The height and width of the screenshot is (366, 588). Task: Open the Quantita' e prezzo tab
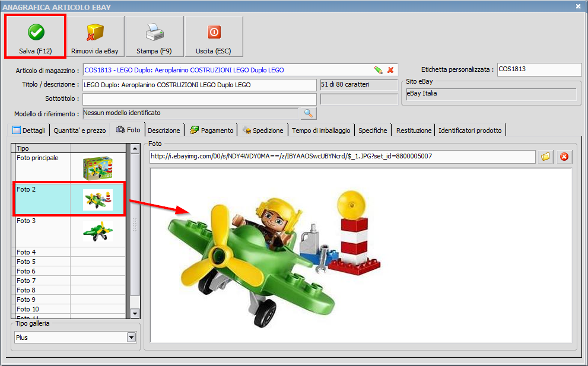tap(80, 131)
